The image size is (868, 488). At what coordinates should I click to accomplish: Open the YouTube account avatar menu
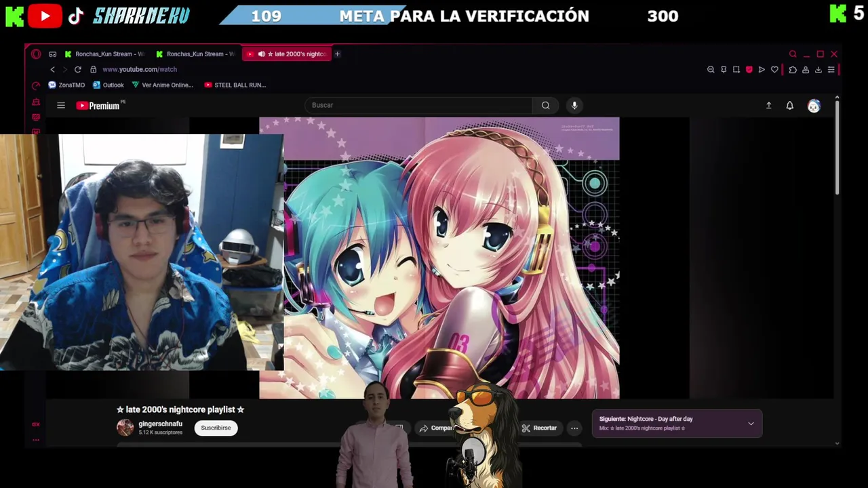coord(814,106)
